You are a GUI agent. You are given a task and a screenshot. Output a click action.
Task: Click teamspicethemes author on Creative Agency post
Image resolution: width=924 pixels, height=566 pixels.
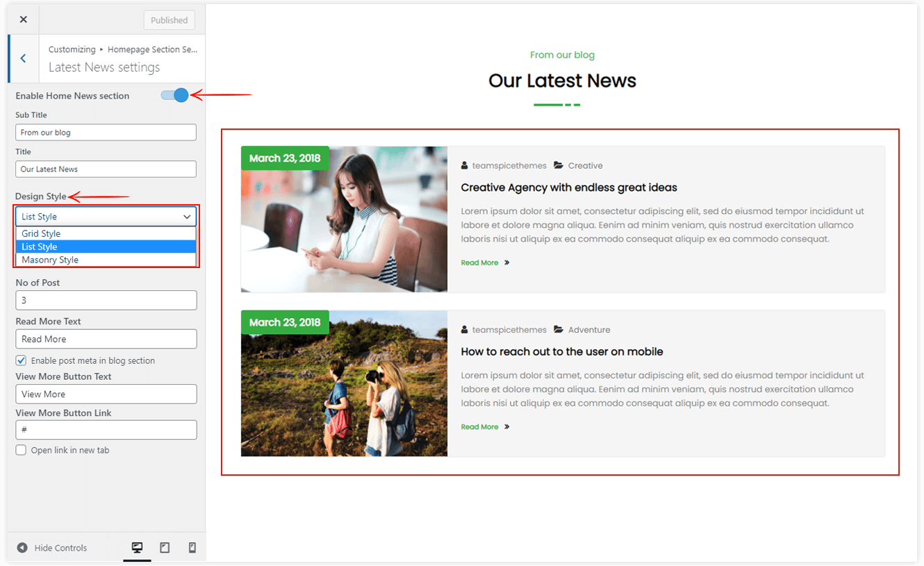point(509,165)
